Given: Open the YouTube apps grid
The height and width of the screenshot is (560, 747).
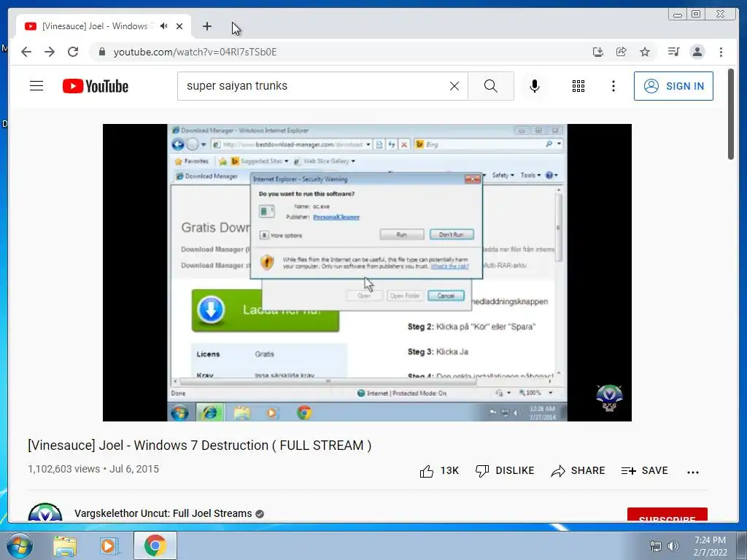Looking at the screenshot, I should coord(578,86).
